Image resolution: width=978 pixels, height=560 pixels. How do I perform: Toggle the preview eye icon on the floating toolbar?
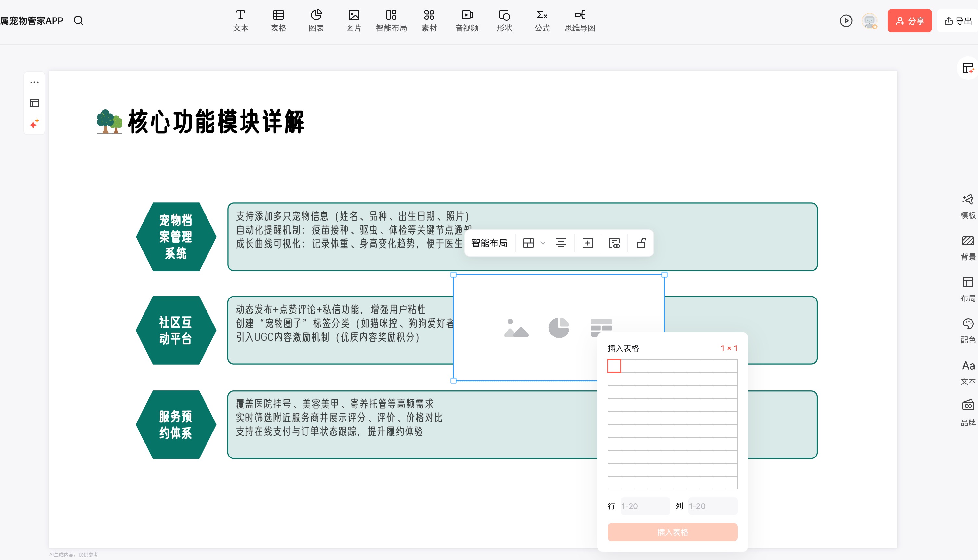614,243
